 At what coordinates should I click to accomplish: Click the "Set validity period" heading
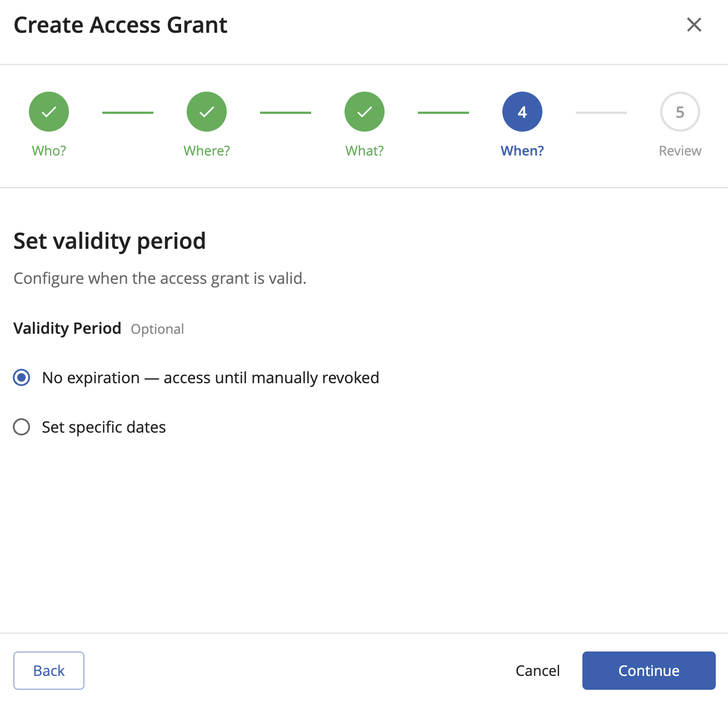109,241
